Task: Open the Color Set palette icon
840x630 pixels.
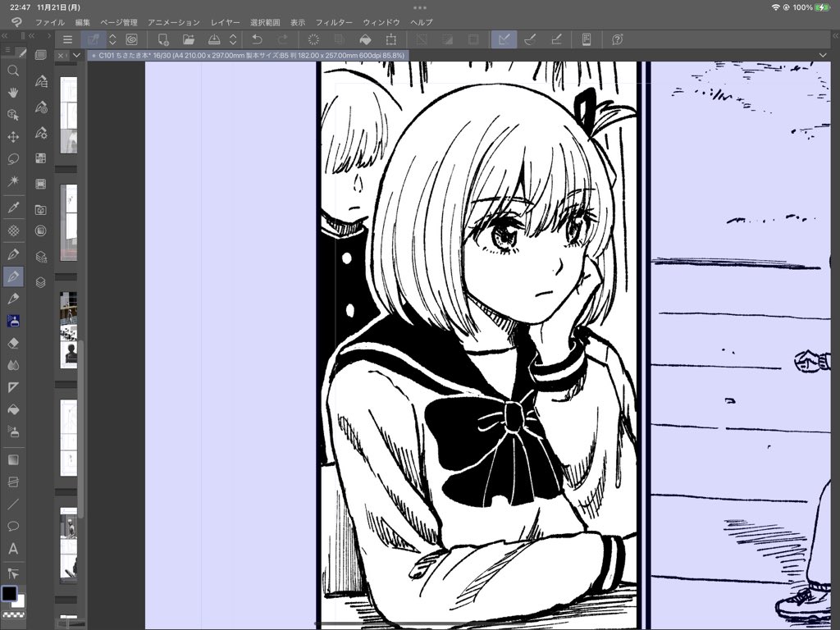Action: (41, 158)
